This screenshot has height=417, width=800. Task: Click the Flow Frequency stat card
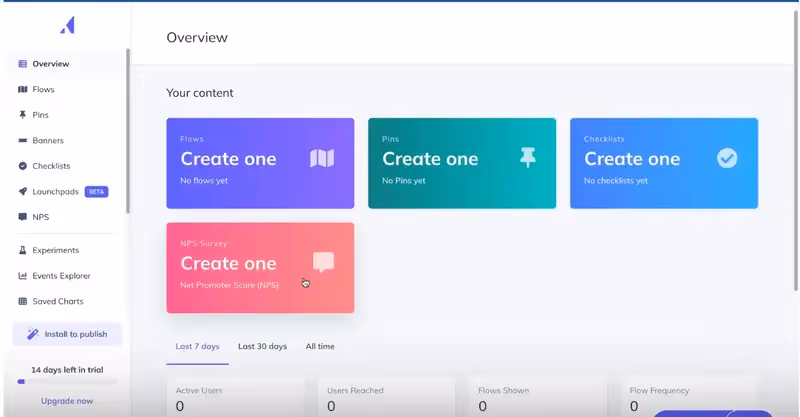[689, 397]
